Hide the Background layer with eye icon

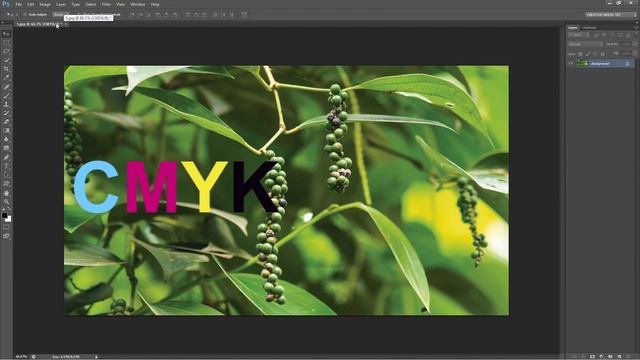click(571, 64)
